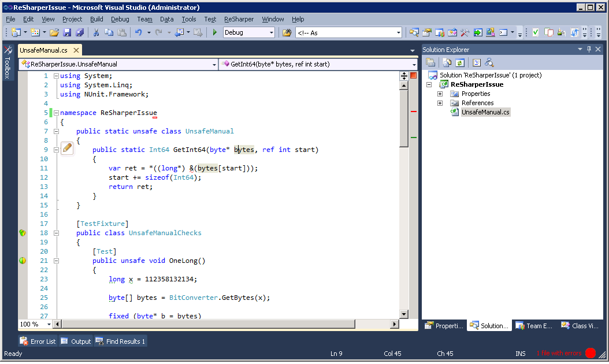Refresh the Solution Explorer tree
The width and height of the screenshot is (609, 364).
(x=460, y=62)
